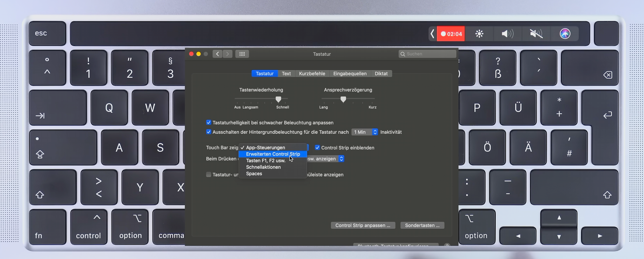The height and width of the screenshot is (259, 644).
Task: Toggle Tastaturhelligkeit bei schwacher Beleuchtung checkbox
Action: [209, 122]
